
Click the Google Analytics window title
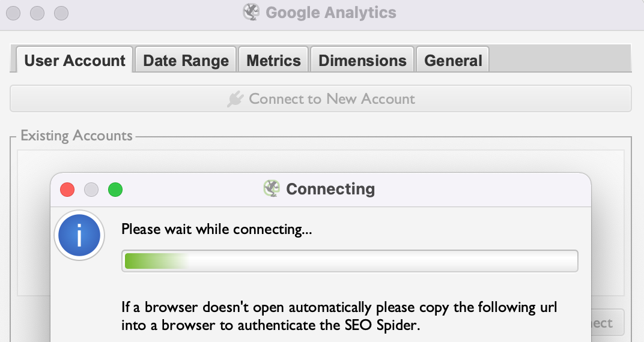pyautogui.click(x=330, y=13)
